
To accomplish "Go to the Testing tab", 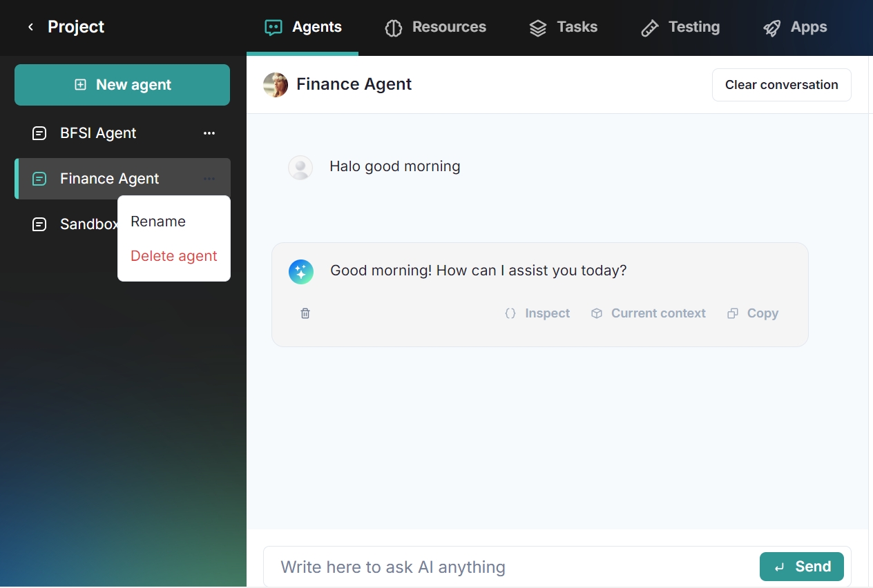I will (x=680, y=28).
